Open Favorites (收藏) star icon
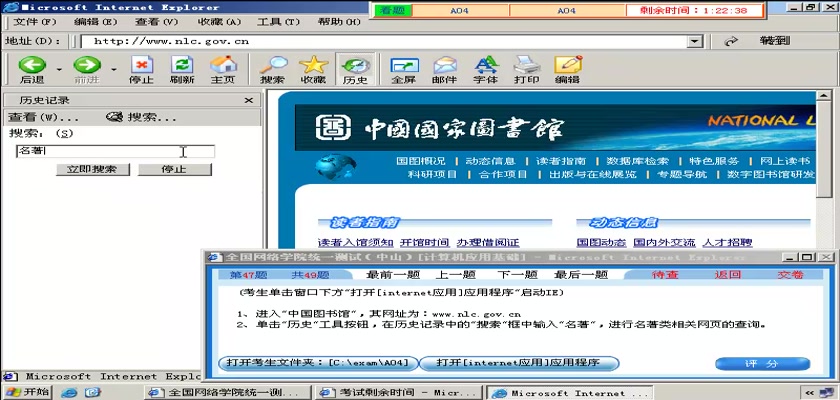The width and height of the screenshot is (840, 400). pyautogui.click(x=313, y=65)
